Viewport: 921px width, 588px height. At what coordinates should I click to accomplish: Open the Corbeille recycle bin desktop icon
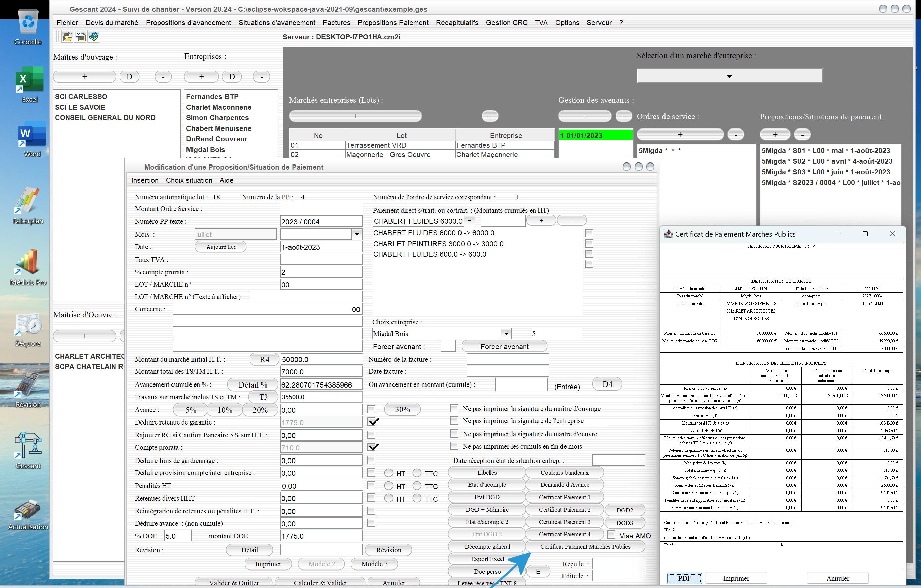coord(28,27)
